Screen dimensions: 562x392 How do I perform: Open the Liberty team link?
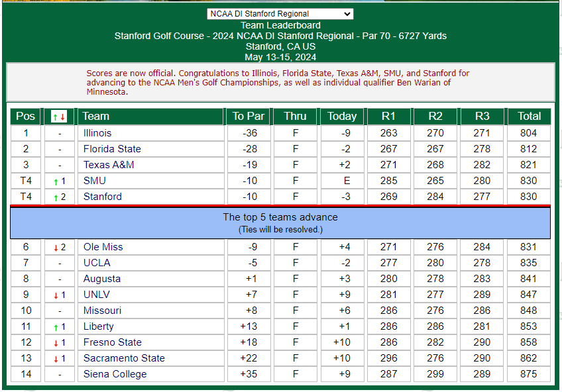click(99, 326)
